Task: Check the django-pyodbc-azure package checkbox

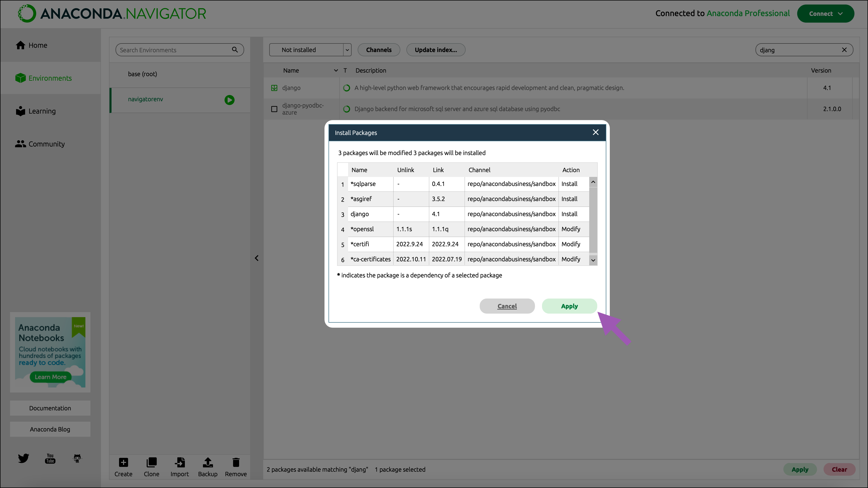Action: pyautogui.click(x=274, y=109)
